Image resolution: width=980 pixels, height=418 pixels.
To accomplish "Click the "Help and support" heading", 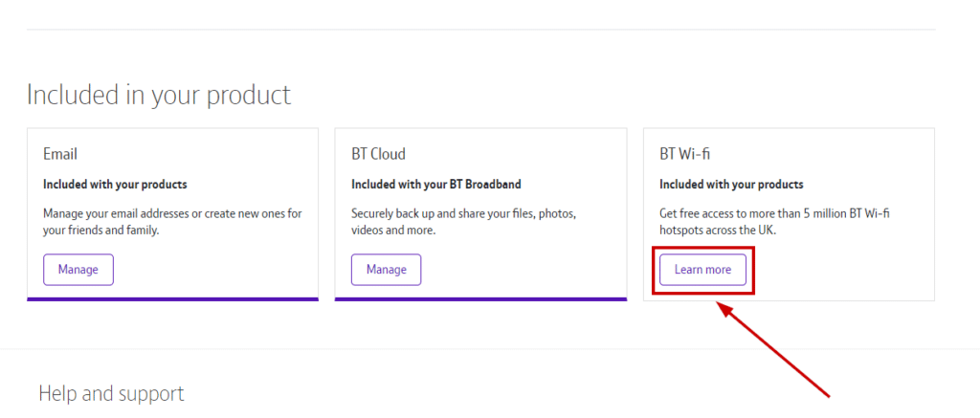I will (x=111, y=393).
